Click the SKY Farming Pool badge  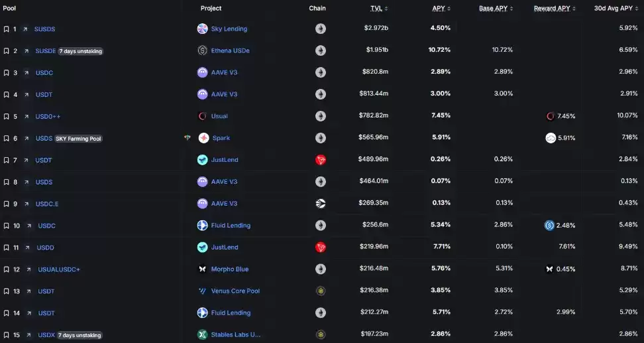tap(79, 139)
